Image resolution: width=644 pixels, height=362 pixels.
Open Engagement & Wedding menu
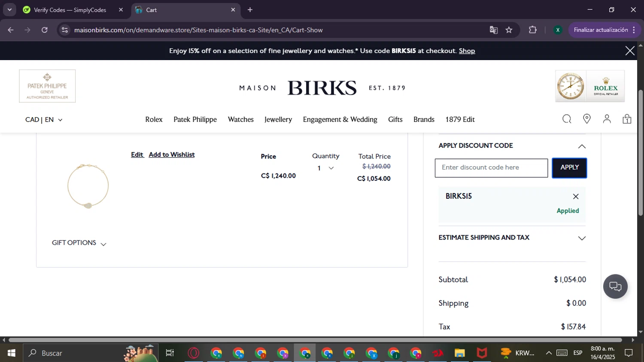click(x=340, y=119)
